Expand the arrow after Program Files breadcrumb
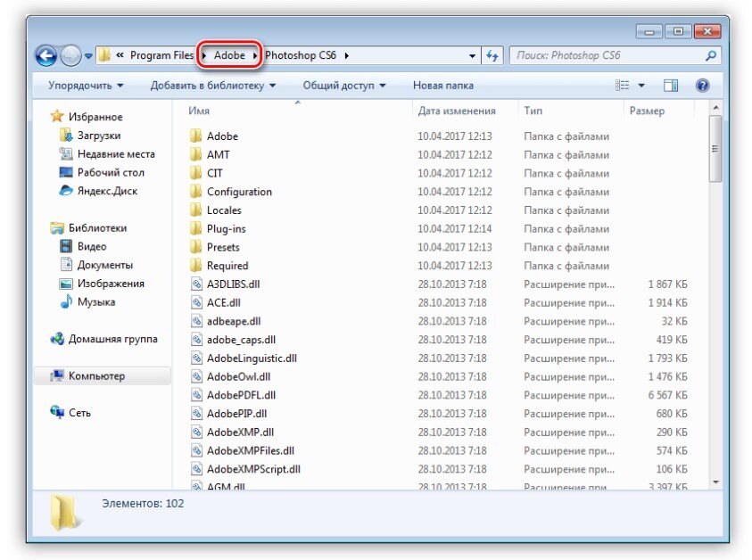Screen dimensions: 752x560 pyautogui.click(x=204, y=55)
